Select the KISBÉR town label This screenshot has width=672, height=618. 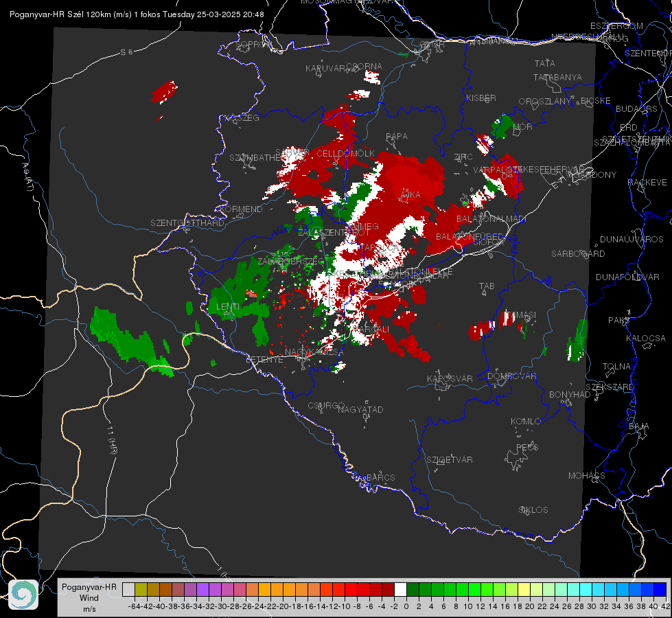click(x=481, y=98)
